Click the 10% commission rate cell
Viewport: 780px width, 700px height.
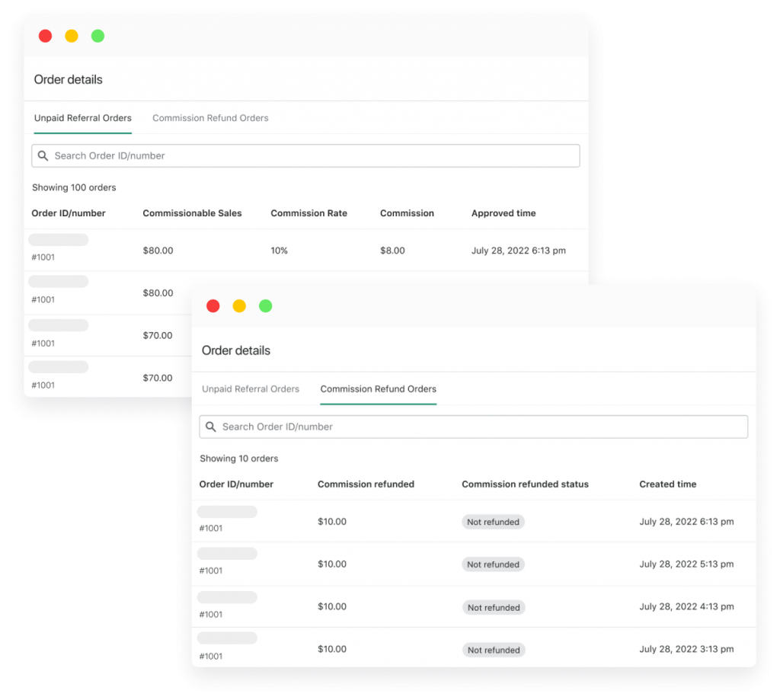279,251
